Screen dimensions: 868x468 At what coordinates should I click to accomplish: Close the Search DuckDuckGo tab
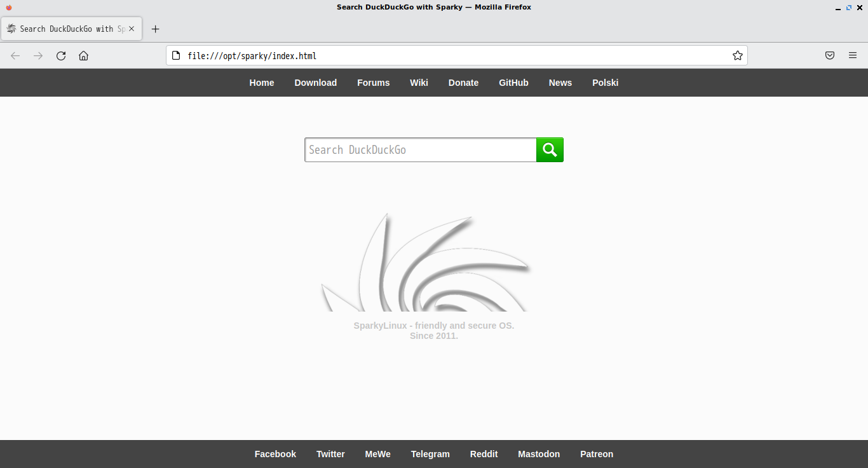click(132, 29)
